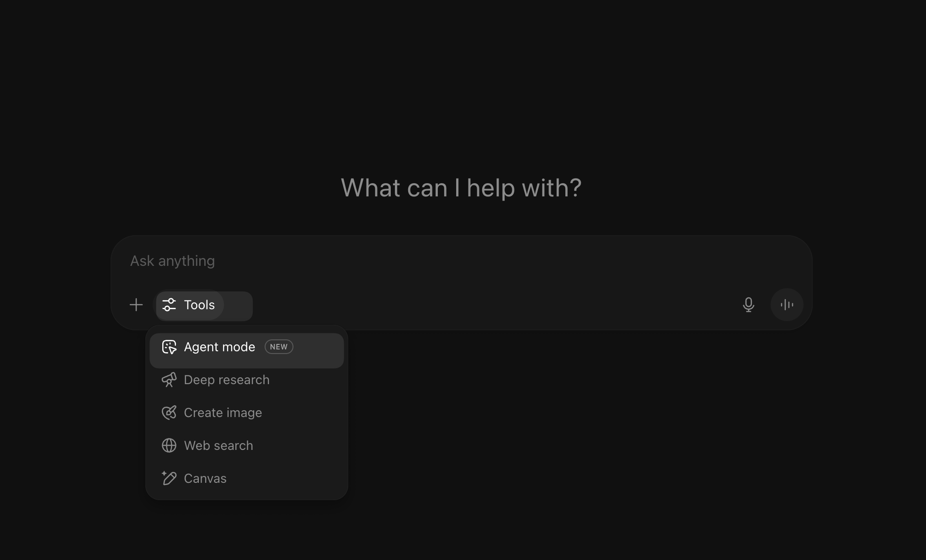Click the What can I help with heading
Screen dimensions: 926x560
pyautogui.click(x=461, y=188)
